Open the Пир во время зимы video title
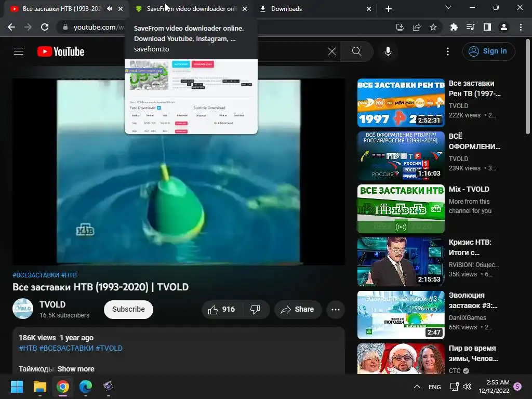532x399 pixels. pos(473,353)
